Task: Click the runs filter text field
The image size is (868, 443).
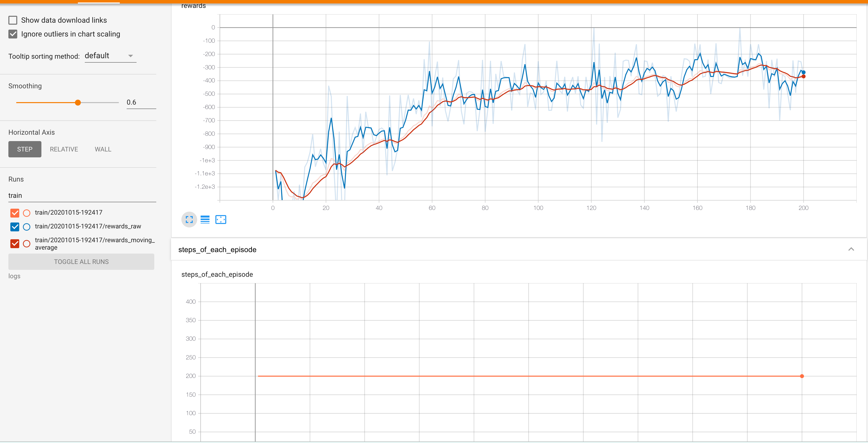Action: pos(82,196)
